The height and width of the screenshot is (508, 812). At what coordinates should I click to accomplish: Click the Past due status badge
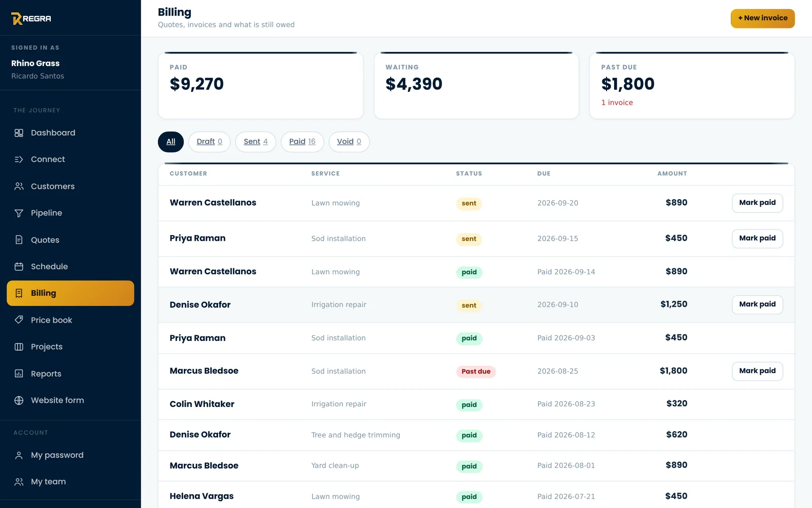click(x=476, y=371)
